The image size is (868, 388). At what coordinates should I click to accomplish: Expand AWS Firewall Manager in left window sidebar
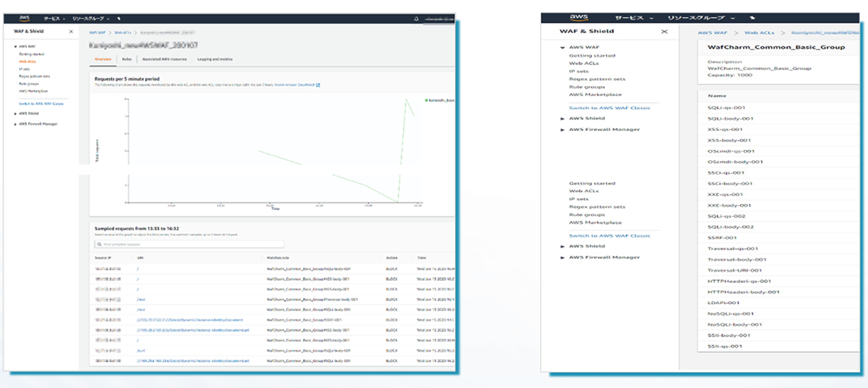tap(16, 124)
